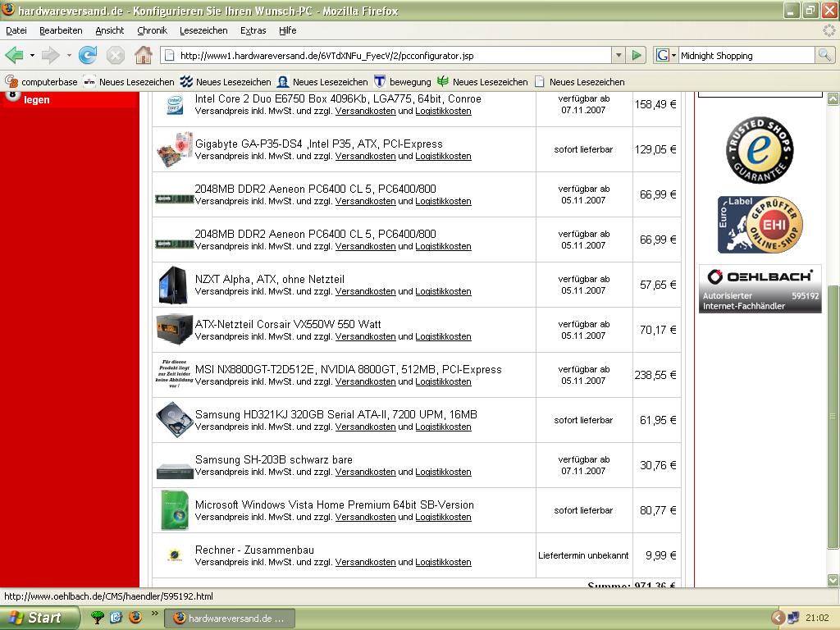Click the Midnight Shopping search field
Image resolution: width=840 pixels, height=630 pixels.
tap(746, 55)
